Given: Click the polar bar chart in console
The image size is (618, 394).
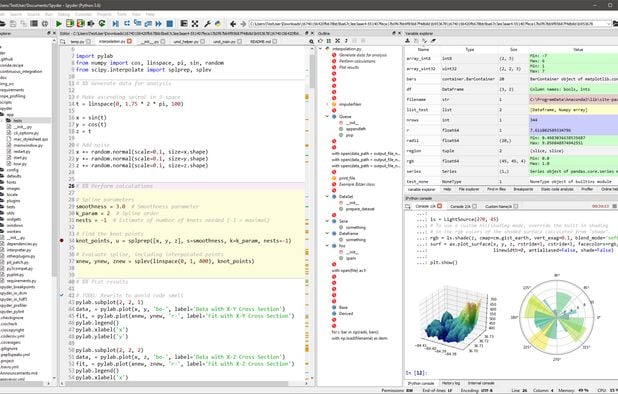Looking at the screenshot, I should [x=557, y=318].
